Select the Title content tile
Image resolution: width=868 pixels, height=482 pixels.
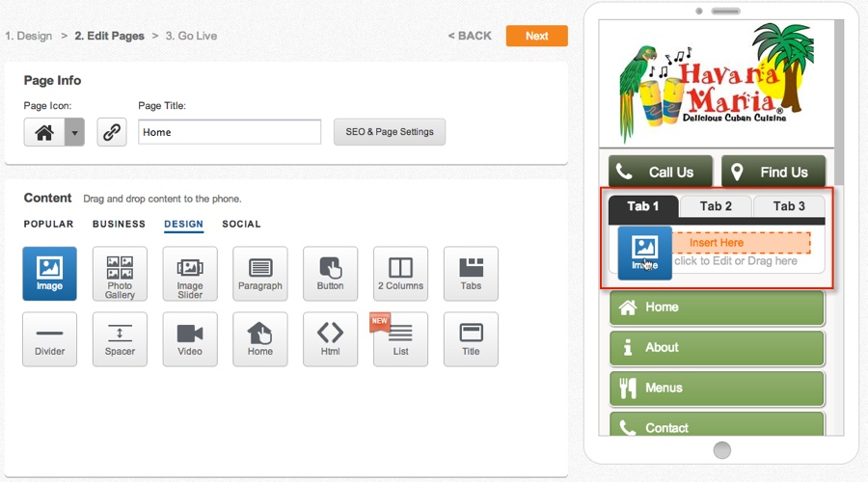[471, 339]
